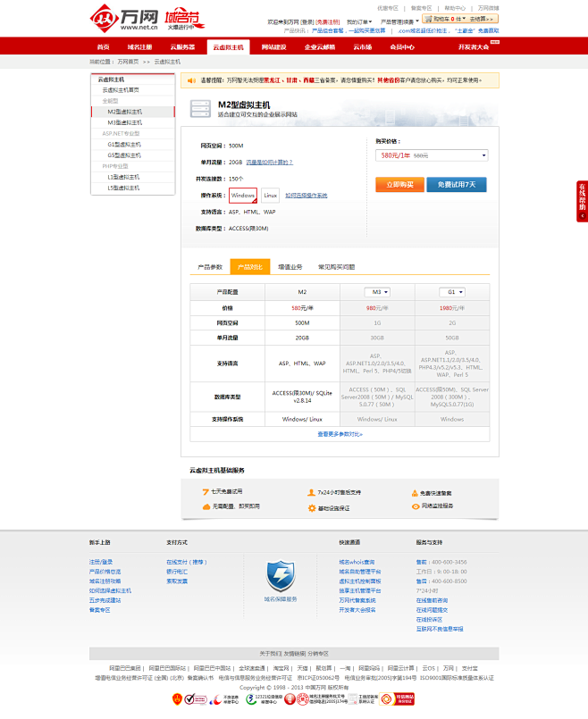The image size is (588, 719).
Task: Open the 580元/1年 price dropdown
Action: (x=432, y=155)
